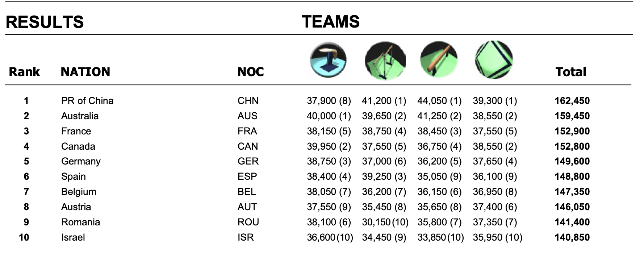
Task: Click the vault apparatus icon
Action: pyautogui.click(x=328, y=60)
